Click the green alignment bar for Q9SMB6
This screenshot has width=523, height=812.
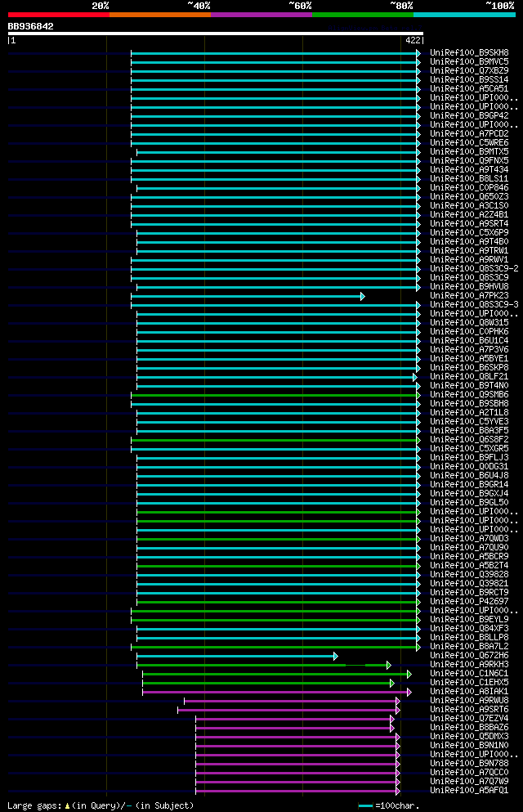coord(275,395)
